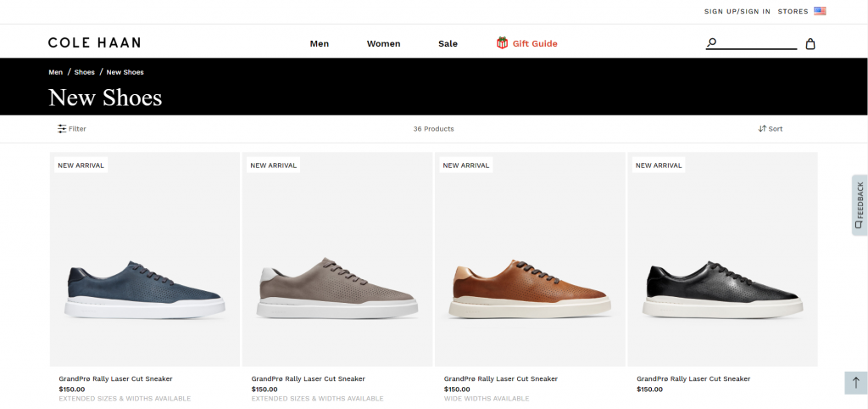Click the New Shoes page heading
868x409 pixels.
click(105, 98)
